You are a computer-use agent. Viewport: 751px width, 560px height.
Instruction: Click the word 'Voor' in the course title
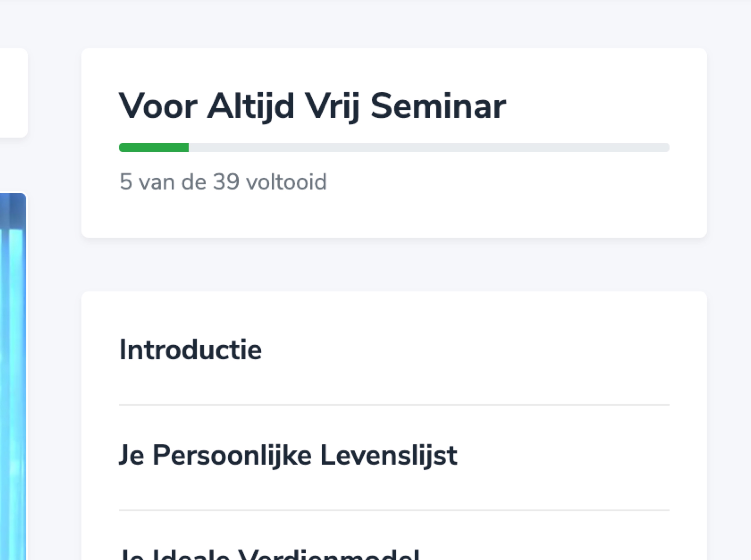click(158, 107)
